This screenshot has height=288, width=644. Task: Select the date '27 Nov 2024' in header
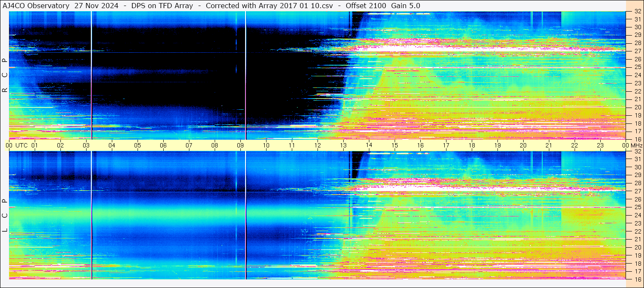97,6
